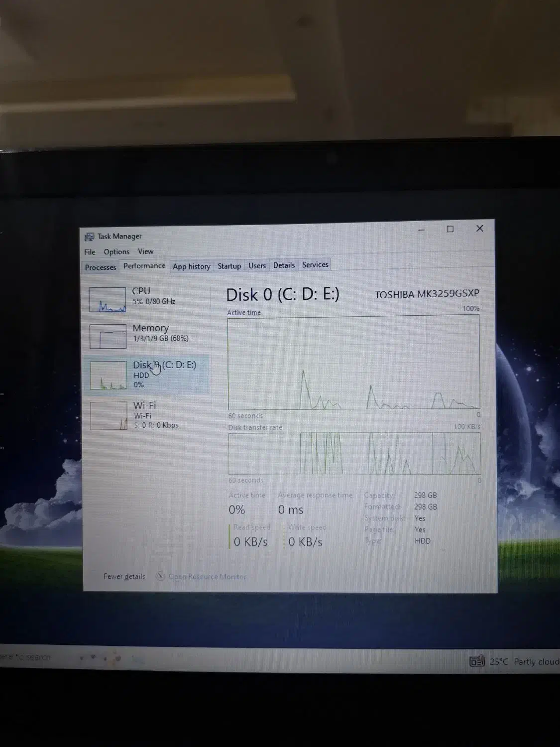Open the App history tab

click(191, 266)
